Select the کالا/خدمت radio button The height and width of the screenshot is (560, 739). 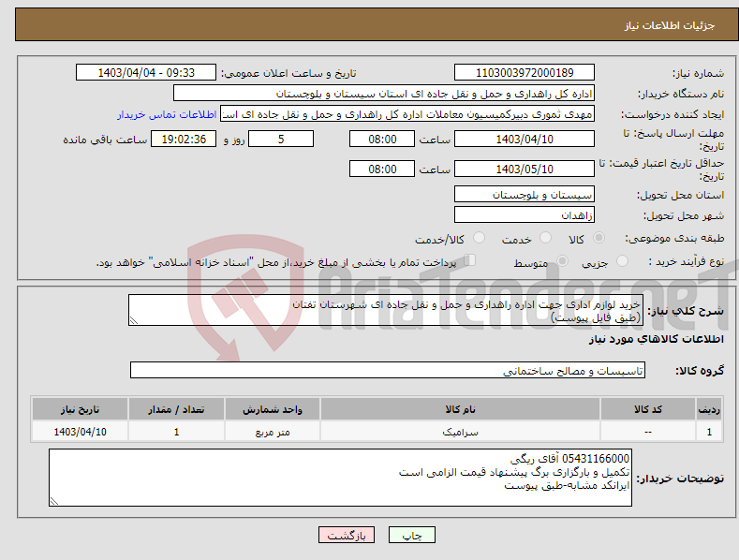tap(479, 238)
